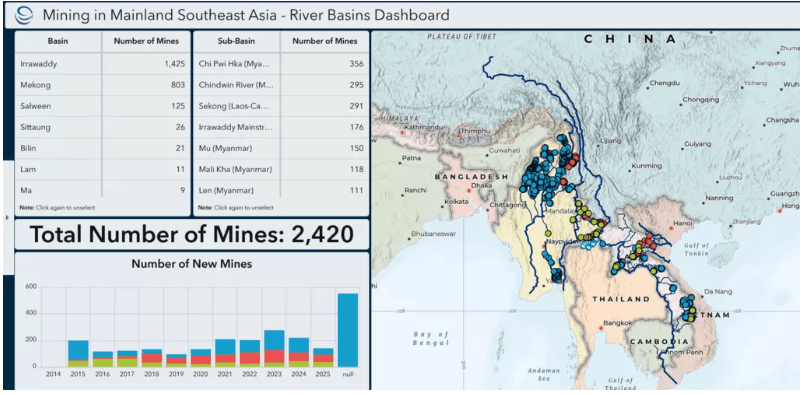
Task: Click the Hanoi city marker on map
Action: [x=671, y=228]
